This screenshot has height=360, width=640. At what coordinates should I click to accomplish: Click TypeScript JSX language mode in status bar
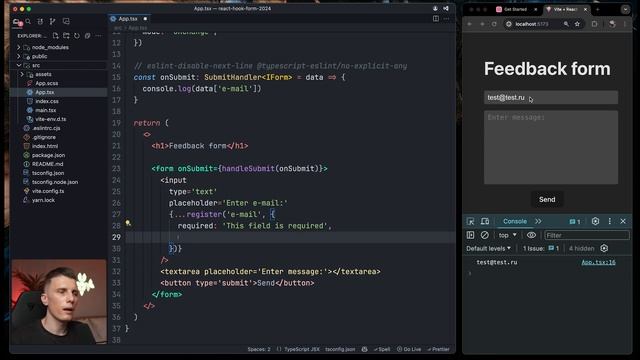point(302,349)
